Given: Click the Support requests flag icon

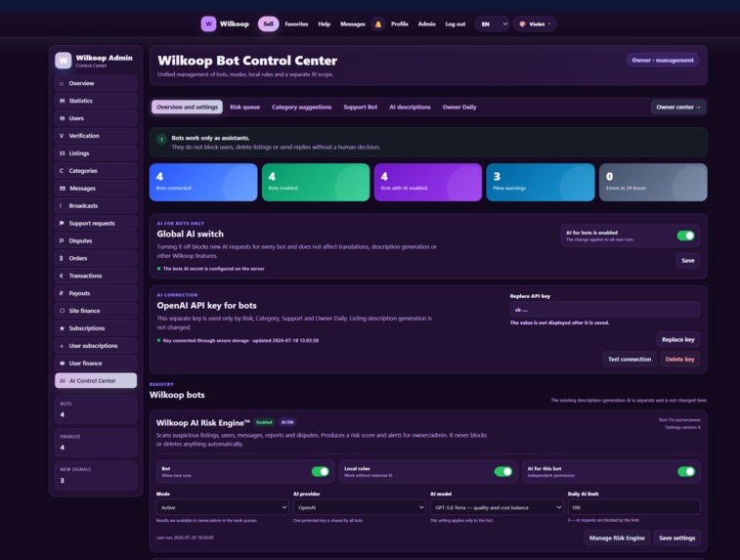Looking at the screenshot, I should 62,223.
